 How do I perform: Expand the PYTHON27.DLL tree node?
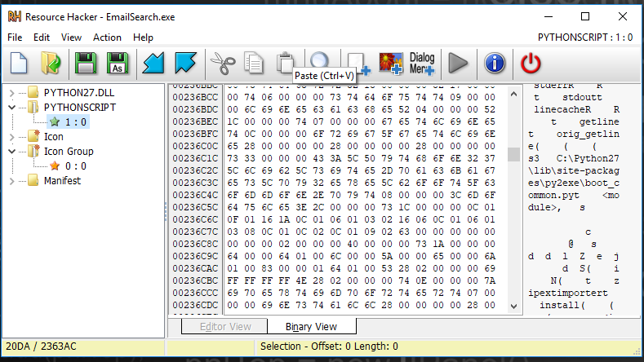click(x=12, y=93)
